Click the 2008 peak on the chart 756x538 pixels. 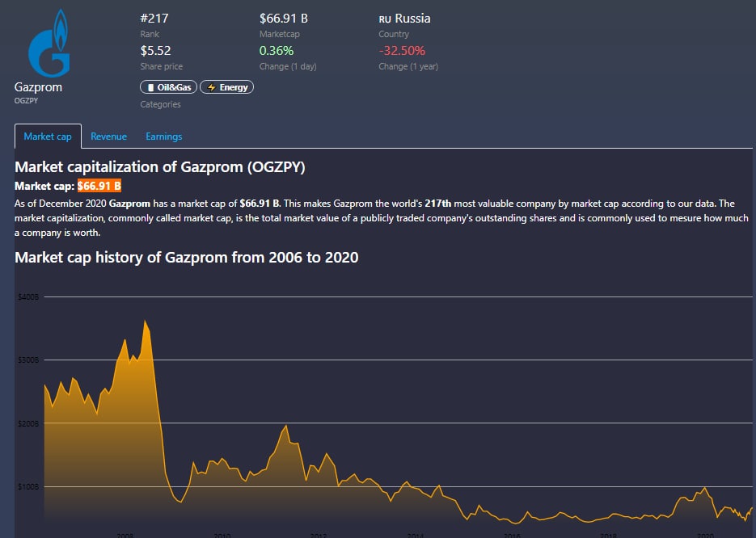pos(145,321)
